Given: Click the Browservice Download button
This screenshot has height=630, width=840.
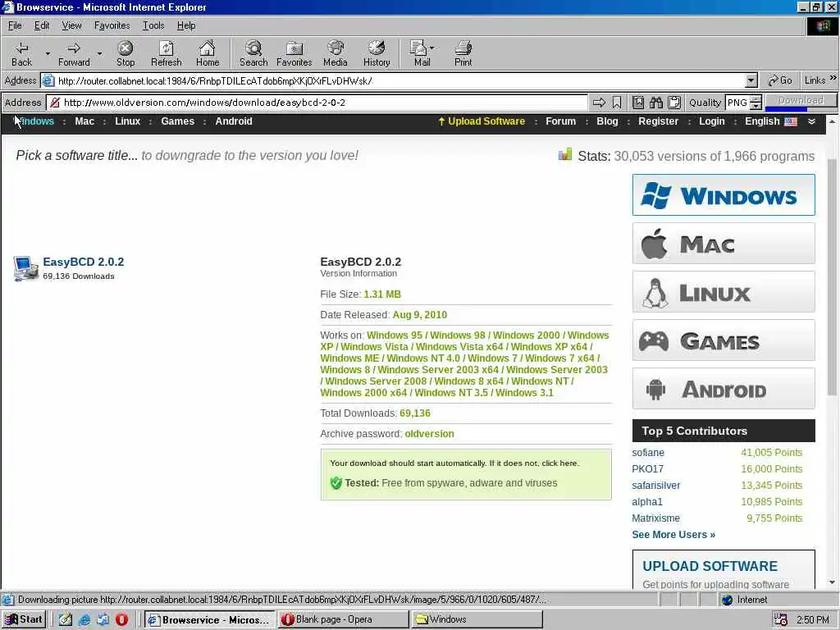Looking at the screenshot, I should 801,101.
